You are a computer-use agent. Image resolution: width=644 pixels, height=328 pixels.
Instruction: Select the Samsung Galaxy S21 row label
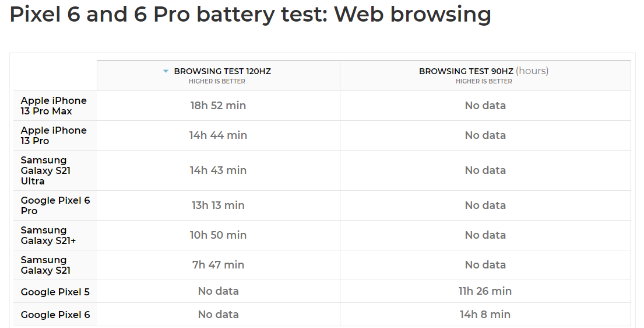click(x=45, y=265)
